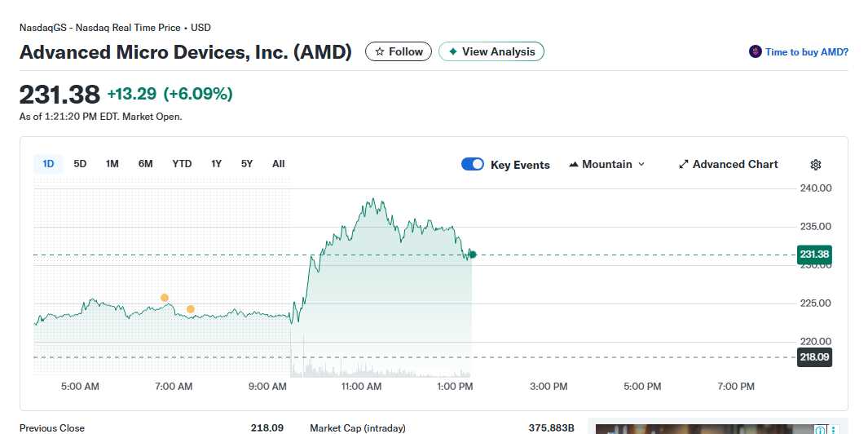
Task: Click the (+6.09%) percent change
Action: (x=197, y=94)
